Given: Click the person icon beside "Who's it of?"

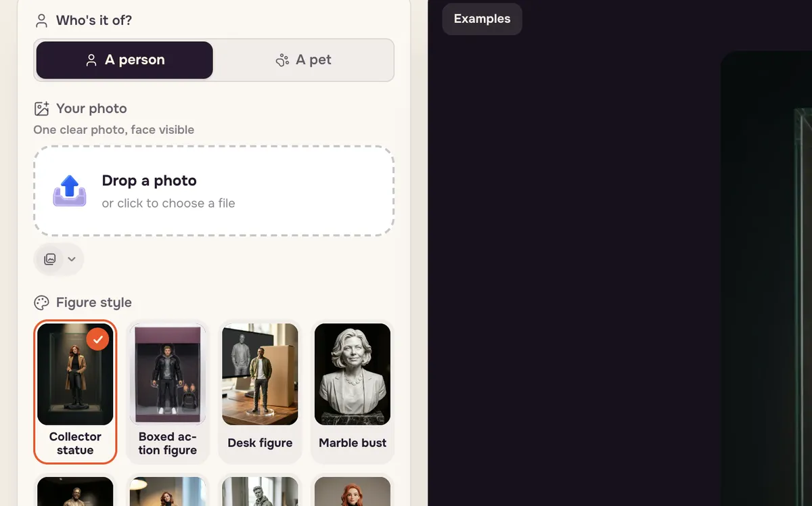Looking at the screenshot, I should pyautogui.click(x=42, y=21).
